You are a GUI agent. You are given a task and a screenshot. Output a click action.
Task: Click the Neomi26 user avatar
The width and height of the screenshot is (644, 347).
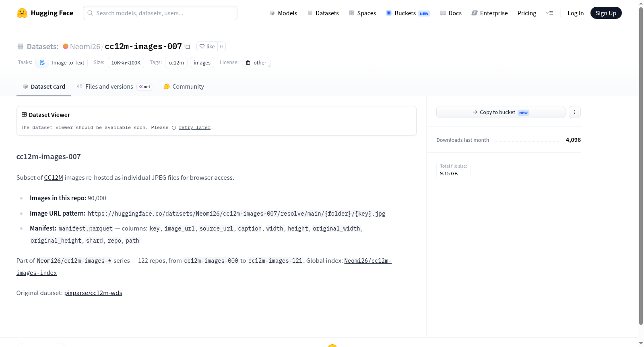click(x=66, y=46)
